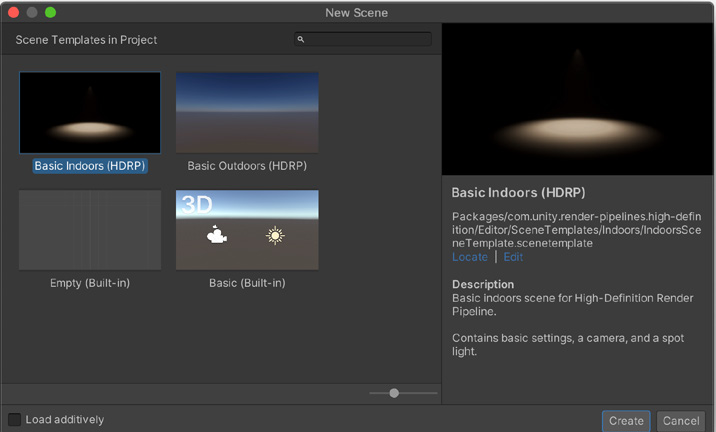Click the Basic (Built-in) label
This screenshot has width=716, height=432.
247,283
